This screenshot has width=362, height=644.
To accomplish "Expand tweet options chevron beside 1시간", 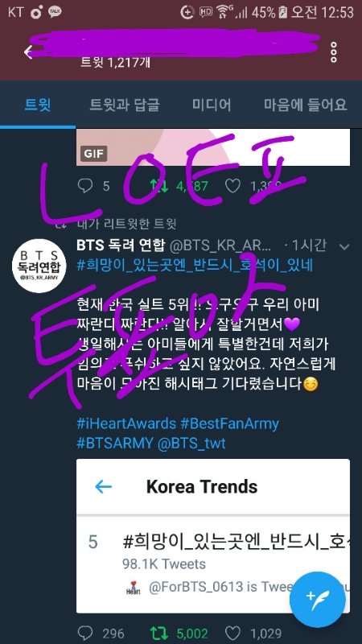I will tap(344, 247).
